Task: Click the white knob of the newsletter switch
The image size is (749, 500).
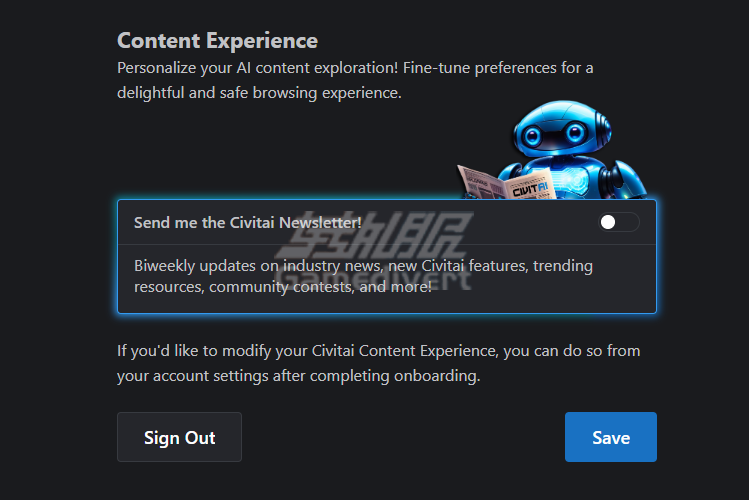Action: click(608, 222)
